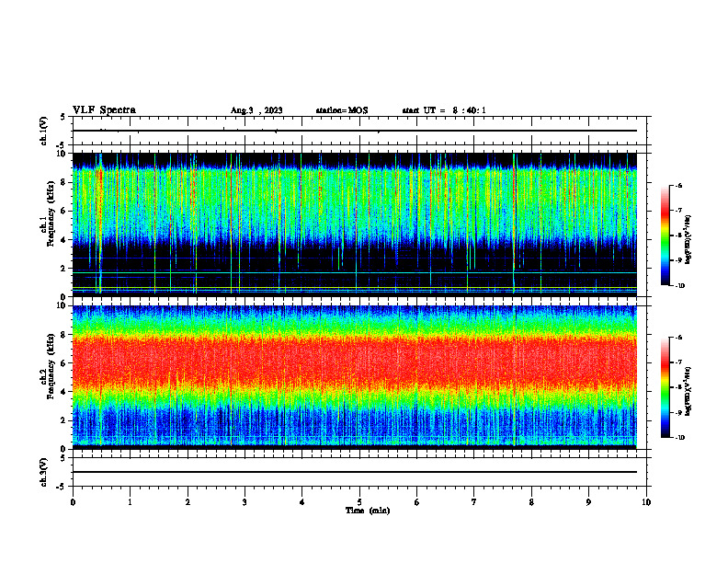Click the "8" kHz tick on ch.2 frequency axis
Viewport: 728px width, 563px height.
63,335
